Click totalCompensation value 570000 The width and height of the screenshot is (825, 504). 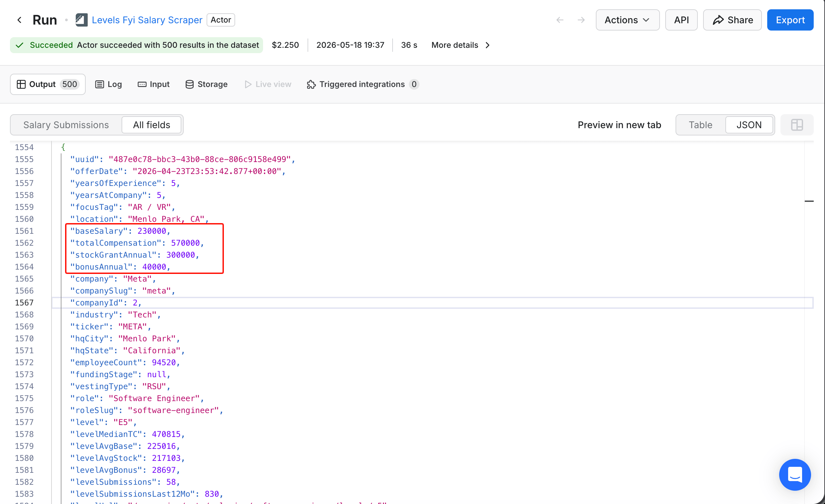point(185,243)
